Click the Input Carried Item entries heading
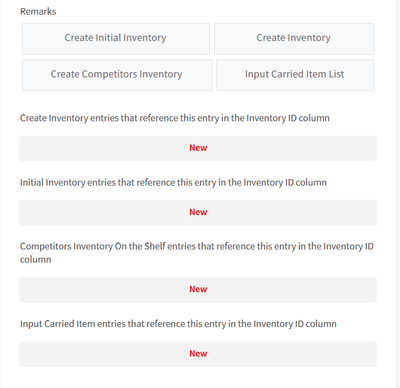 point(178,324)
